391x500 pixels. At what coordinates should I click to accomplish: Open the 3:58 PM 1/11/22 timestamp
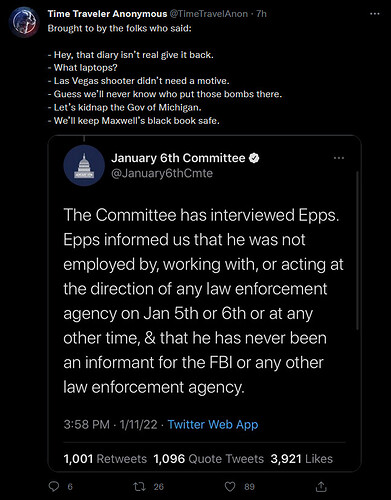point(110,424)
